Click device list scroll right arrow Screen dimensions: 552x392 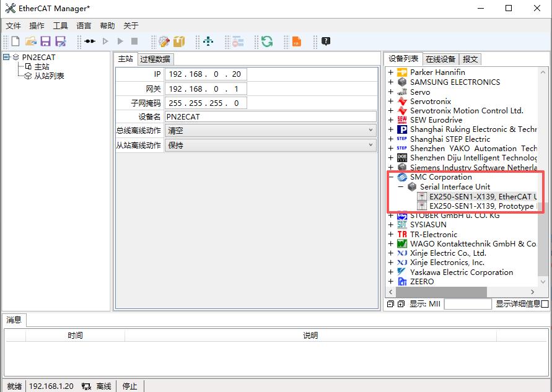pyautogui.click(x=533, y=292)
